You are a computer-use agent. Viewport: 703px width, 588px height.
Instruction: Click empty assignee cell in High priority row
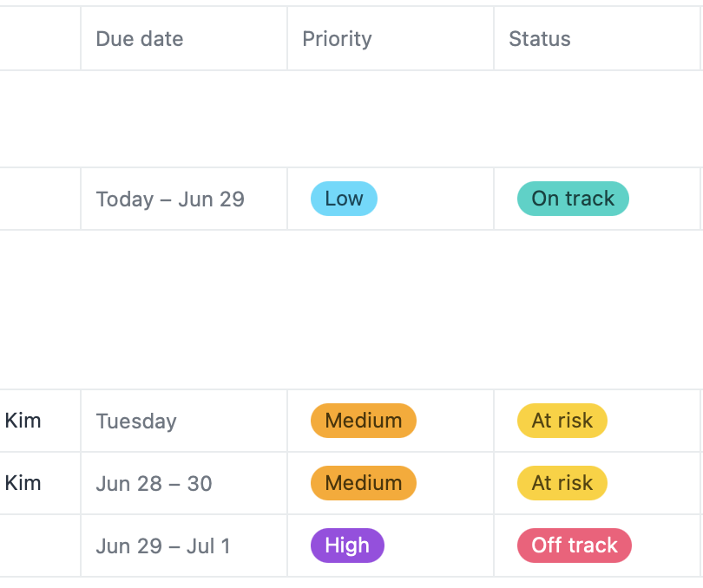39,546
